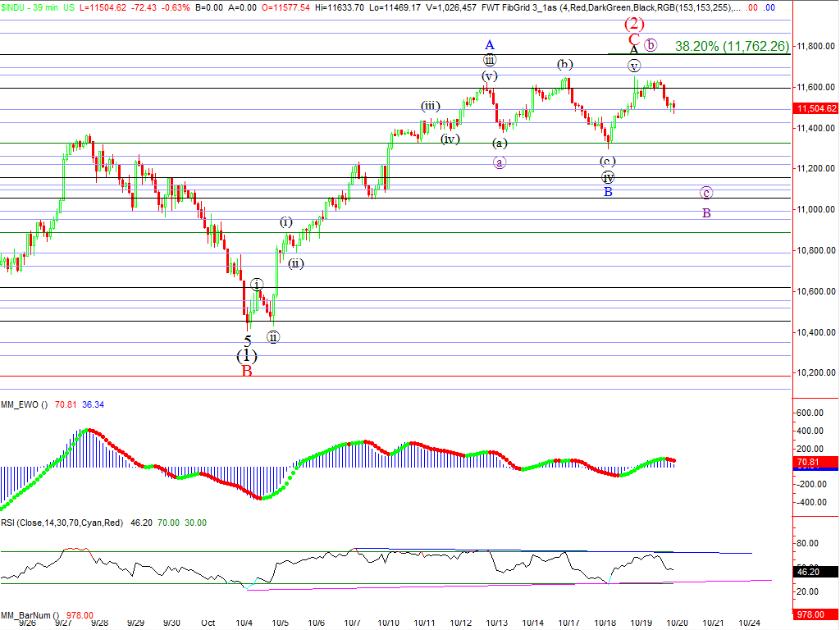
Task: Select the Oct label on time axis
Action: pyautogui.click(x=208, y=623)
